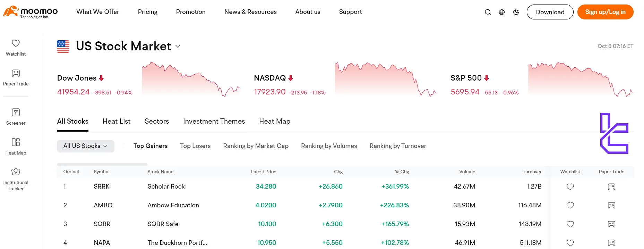This screenshot has height=249, width=644.
Task: Toggle dark mode moon icon
Action: [516, 12]
